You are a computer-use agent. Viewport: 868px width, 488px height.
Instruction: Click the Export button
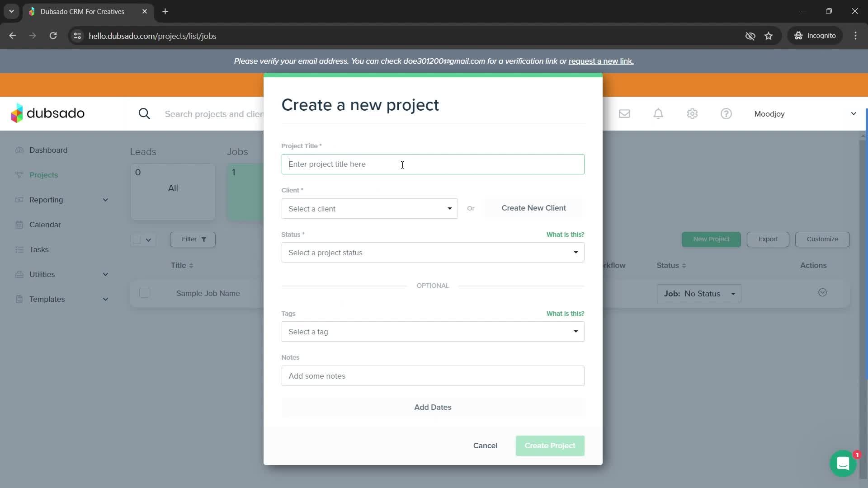click(768, 239)
